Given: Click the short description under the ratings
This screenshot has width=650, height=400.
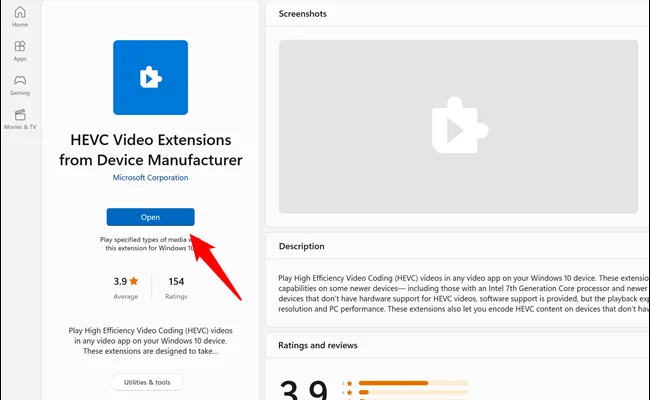Looking at the screenshot, I should click(x=150, y=341).
